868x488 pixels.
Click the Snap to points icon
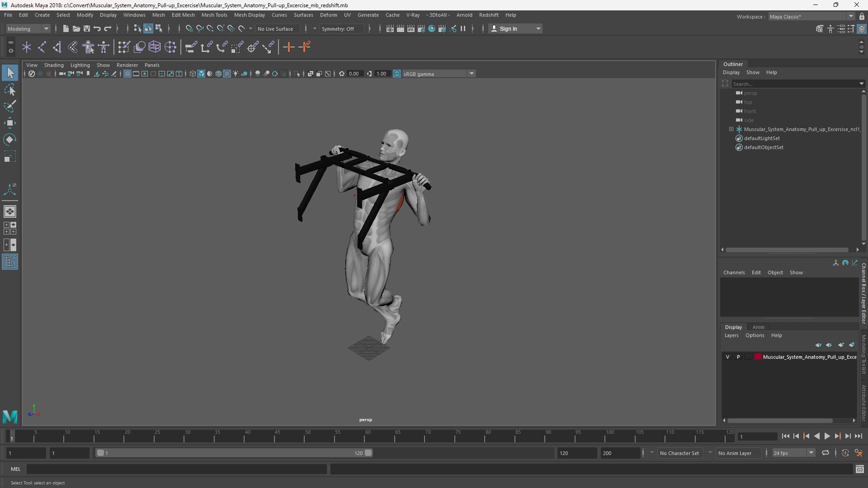click(210, 28)
